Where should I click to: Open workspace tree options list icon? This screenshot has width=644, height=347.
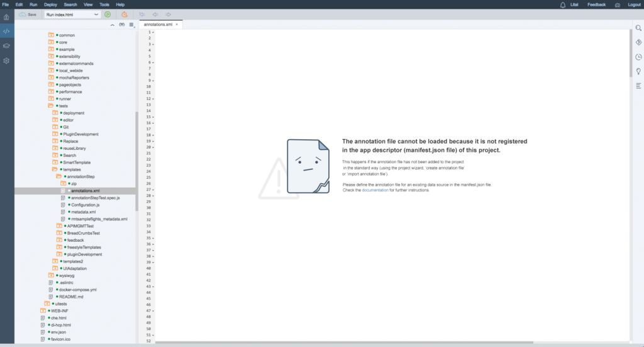131,25
